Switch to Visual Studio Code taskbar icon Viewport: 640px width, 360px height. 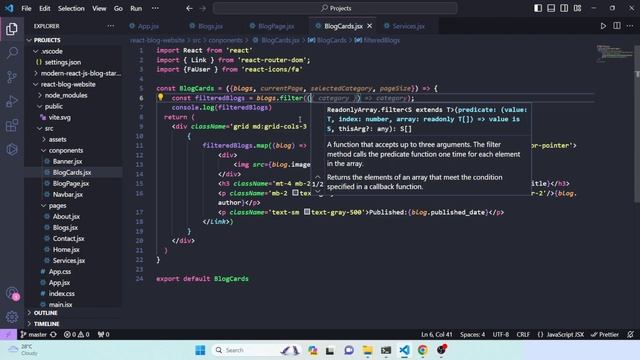(404, 350)
